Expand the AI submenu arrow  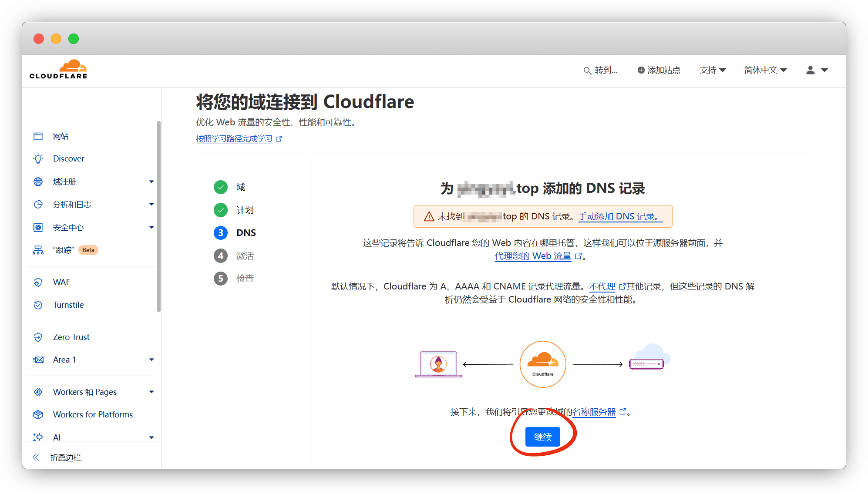(x=151, y=437)
